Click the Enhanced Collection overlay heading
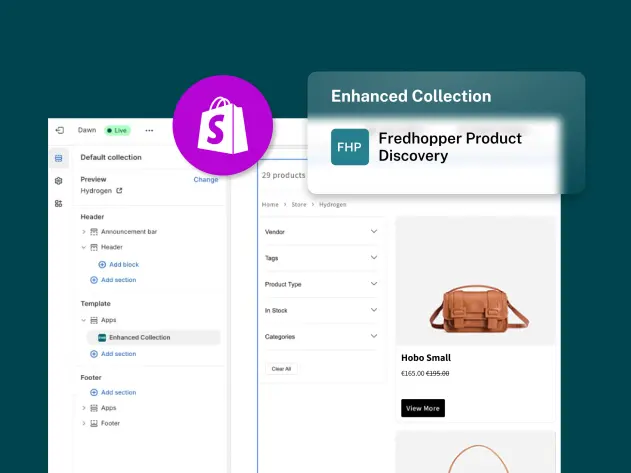The image size is (631, 473). 411,96
